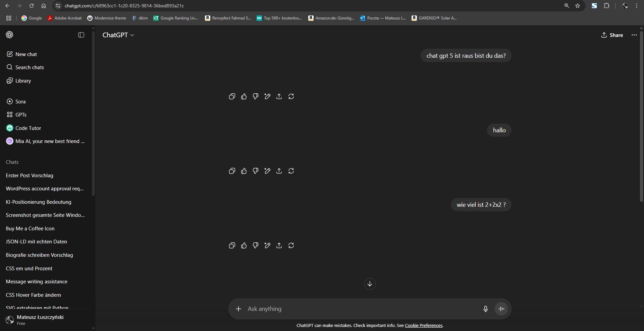Edit in canvas the reply below 'wie viel ist 2+2x2 ?'

pos(267,245)
